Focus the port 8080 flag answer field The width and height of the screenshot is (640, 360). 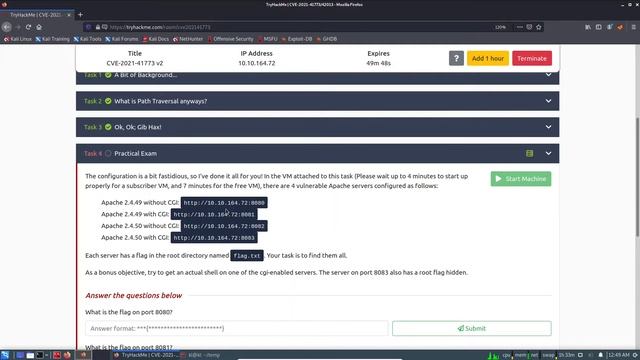[x=237, y=328]
